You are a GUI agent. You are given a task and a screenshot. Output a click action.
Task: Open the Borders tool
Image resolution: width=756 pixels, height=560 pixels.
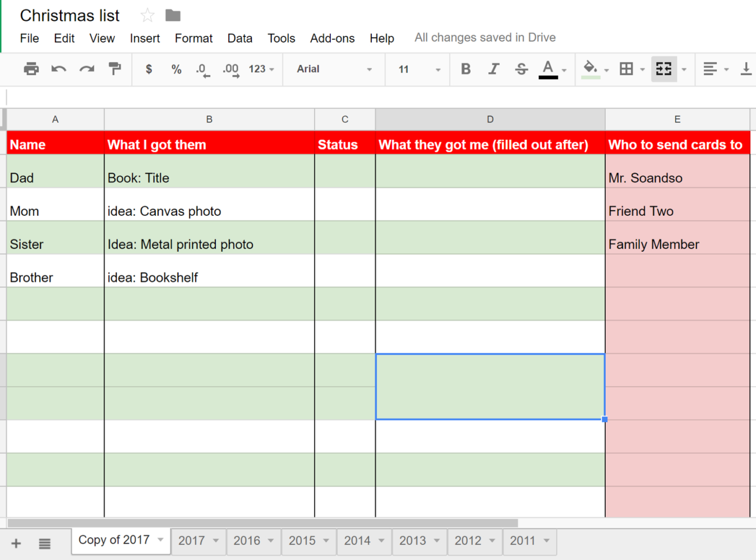[x=626, y=69]
